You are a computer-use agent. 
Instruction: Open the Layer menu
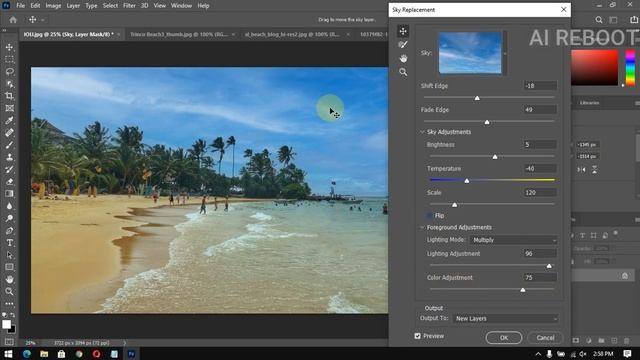coord(73,6)
